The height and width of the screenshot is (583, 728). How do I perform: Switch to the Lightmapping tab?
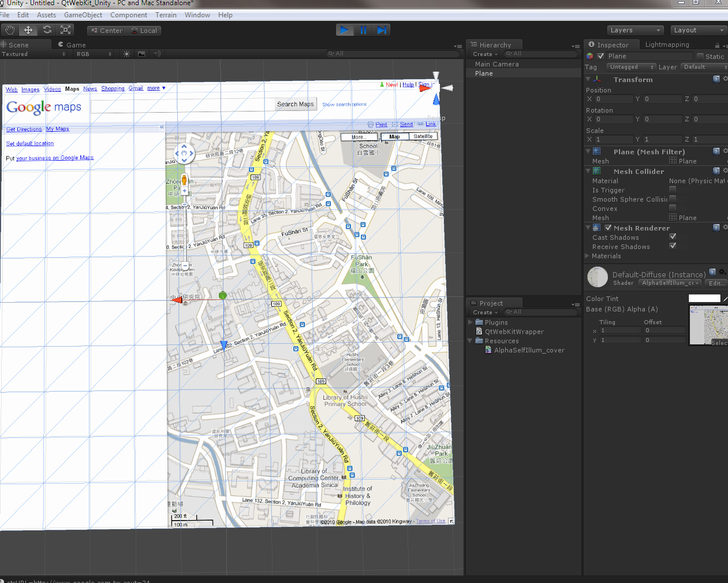click(667, 44)
